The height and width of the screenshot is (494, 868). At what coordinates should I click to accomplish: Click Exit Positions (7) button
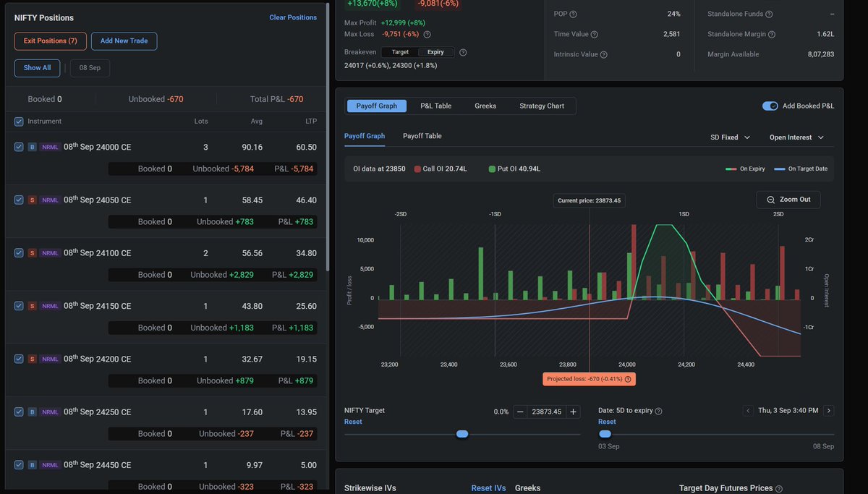point(51,41)
